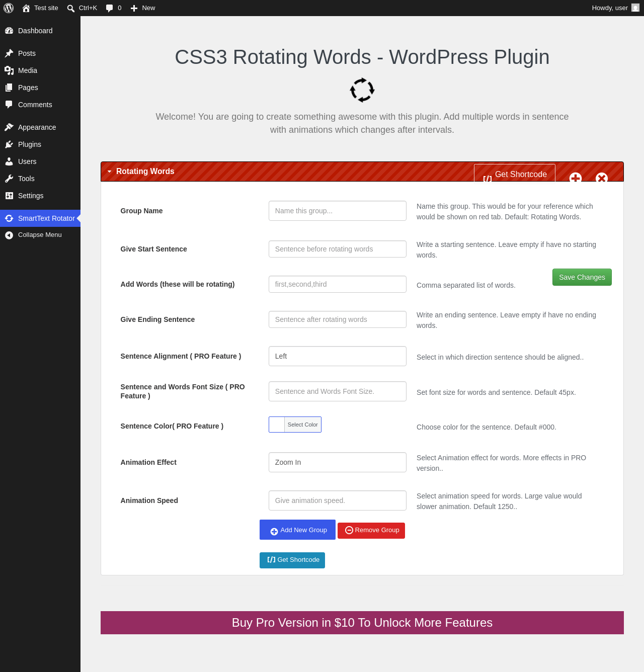
Task: Click the page title CSS3 Rotating Words
Action: point(362,57)
